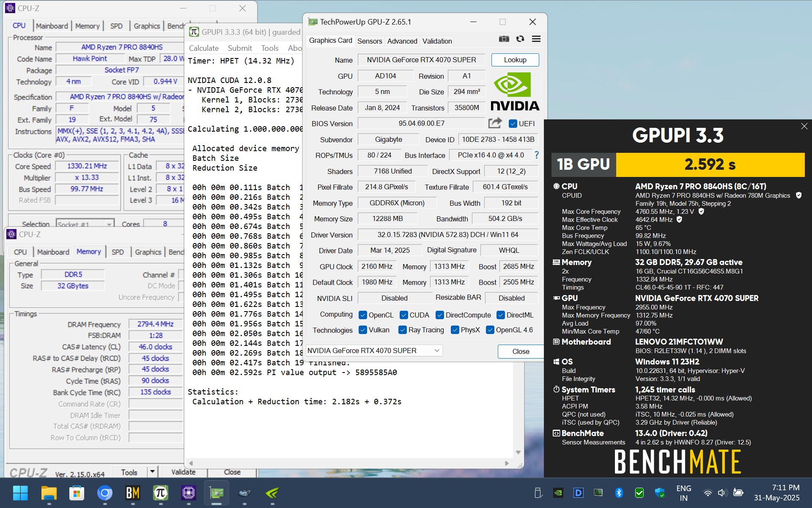Screen dimensions: 812x508
Task: Click the 2.592 s yellow score banner
Action: point(710,164)
